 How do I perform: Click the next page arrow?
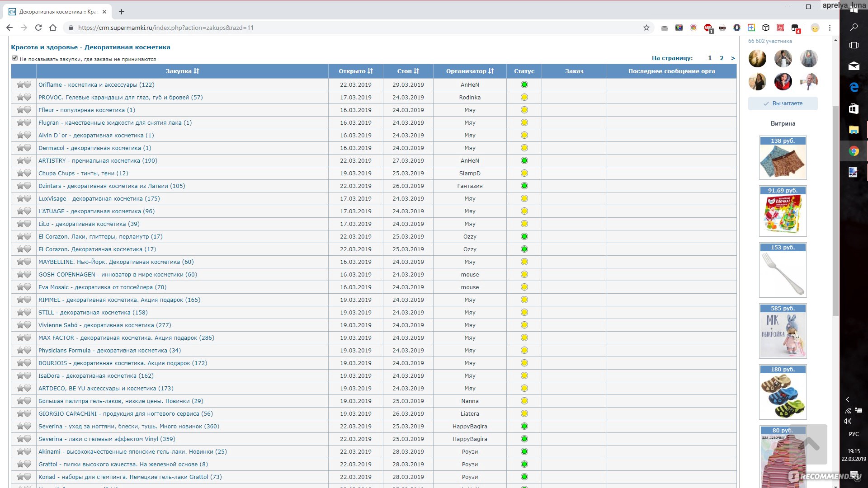coord(733,58)
